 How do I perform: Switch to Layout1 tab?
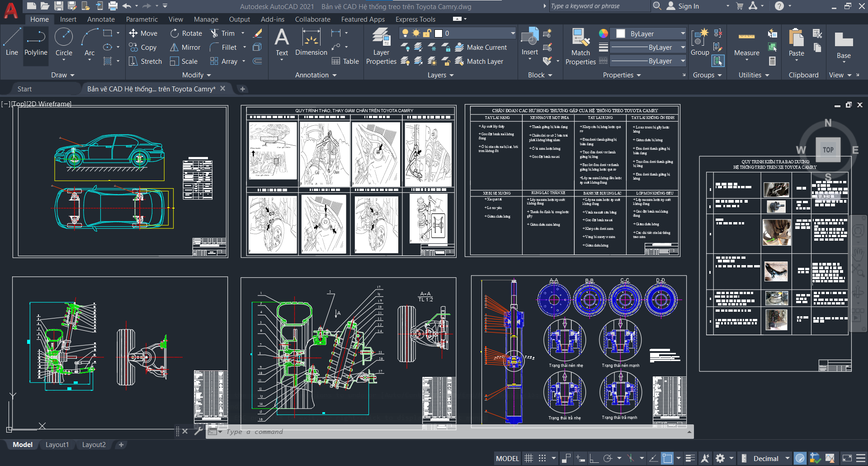tap(57, 445)
